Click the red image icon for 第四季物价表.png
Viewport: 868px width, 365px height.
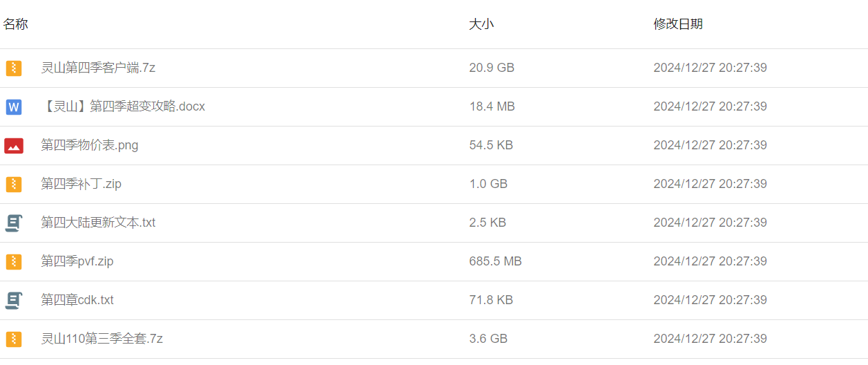point(14,145)
